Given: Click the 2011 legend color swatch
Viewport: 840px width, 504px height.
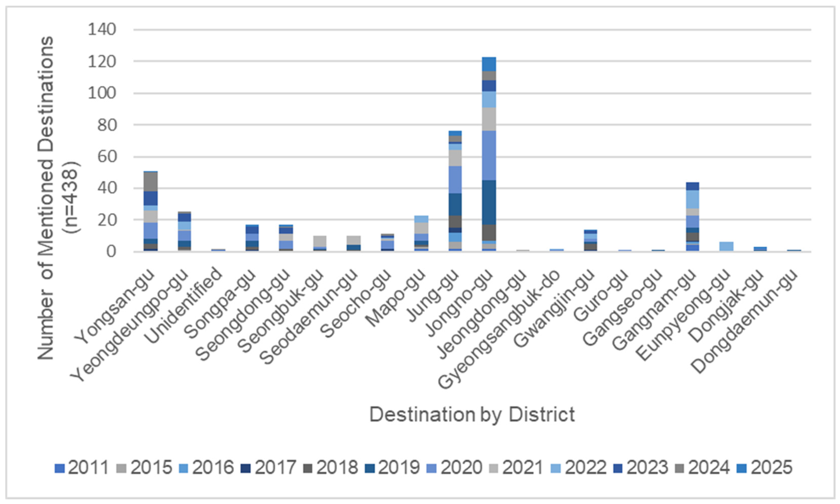Looking at the screenshot, I should pos(59,468).
